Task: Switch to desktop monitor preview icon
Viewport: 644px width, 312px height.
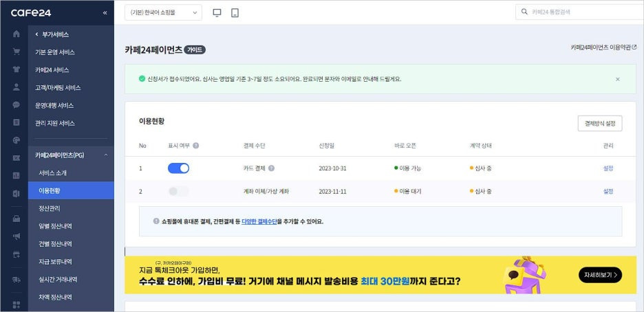Action: tap(217, 12)
